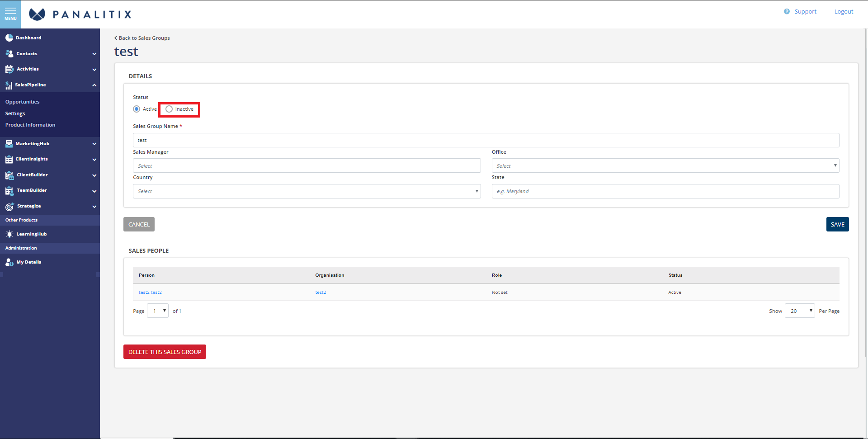The width and height of the screenshot is (868, 439).
Task: Click the ClientBuilder icon
Action: click(9, 175)
